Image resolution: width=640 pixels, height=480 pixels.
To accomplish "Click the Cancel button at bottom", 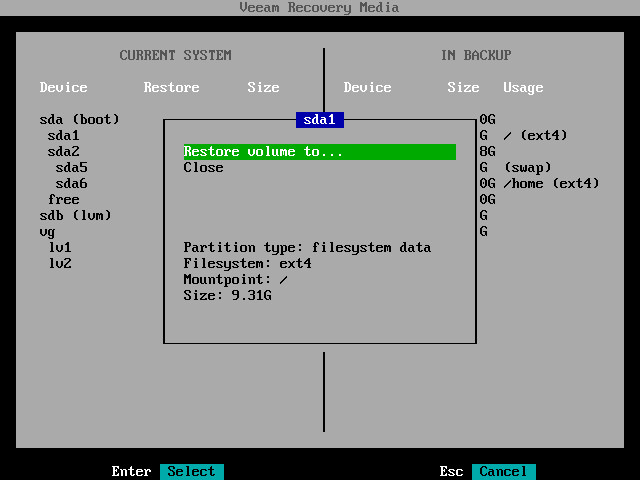I will coord(503,471).
